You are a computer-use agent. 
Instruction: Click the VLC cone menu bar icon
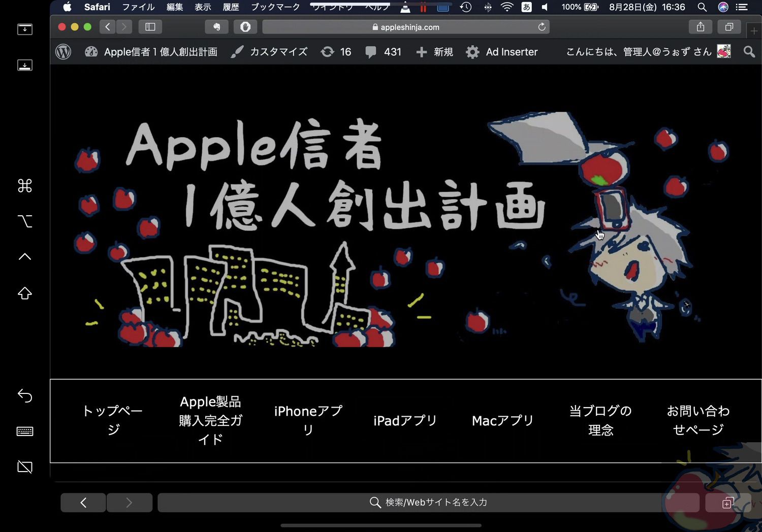[x=405, y=8]
